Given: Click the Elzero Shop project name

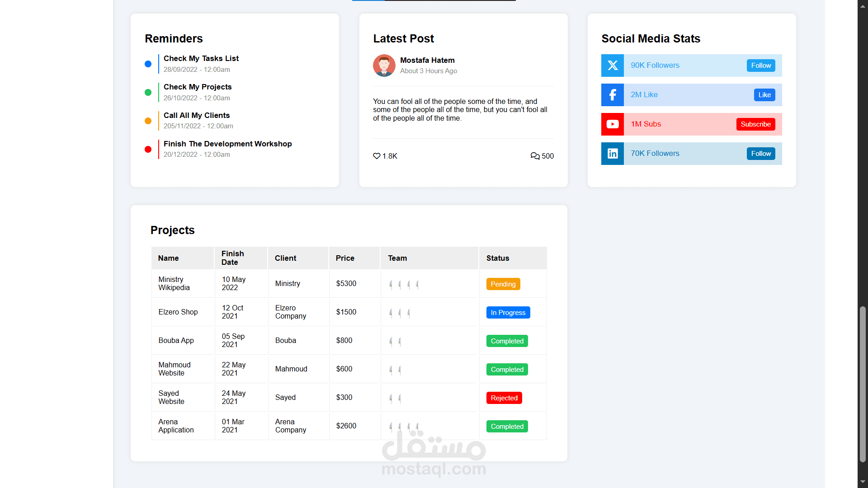Looking at the screenshot, I should tap(178, 312).
